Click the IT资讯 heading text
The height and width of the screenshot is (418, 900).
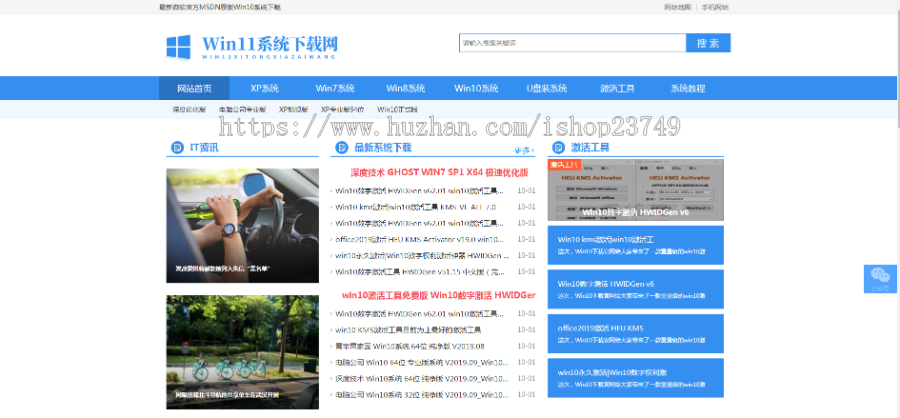point(204,148)
